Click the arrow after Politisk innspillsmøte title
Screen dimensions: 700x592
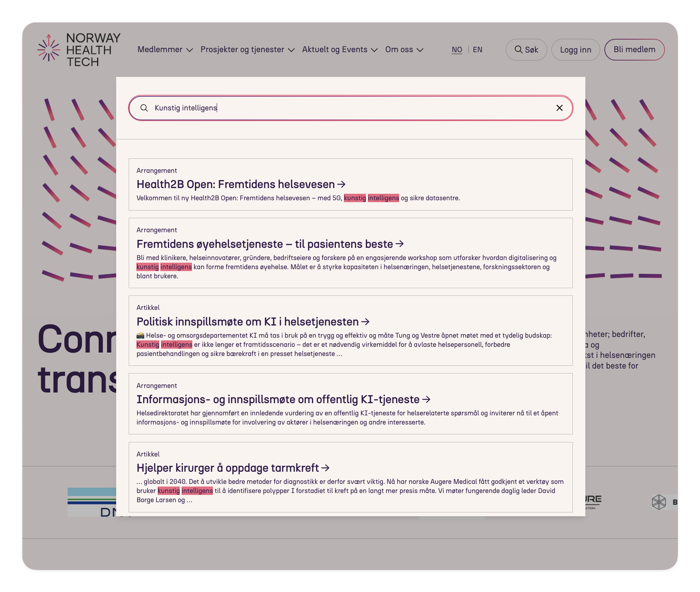pyautogui.click(x=365, y=322)
